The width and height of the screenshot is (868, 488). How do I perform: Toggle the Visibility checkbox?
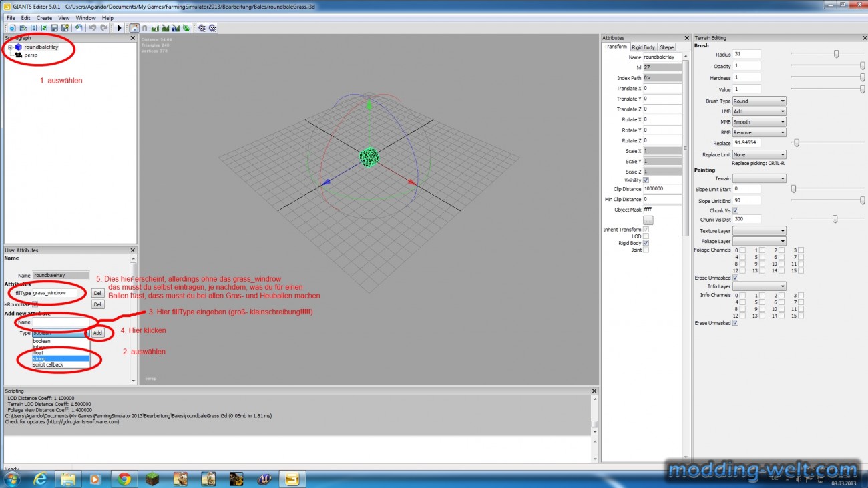click(x=646, y=180)
